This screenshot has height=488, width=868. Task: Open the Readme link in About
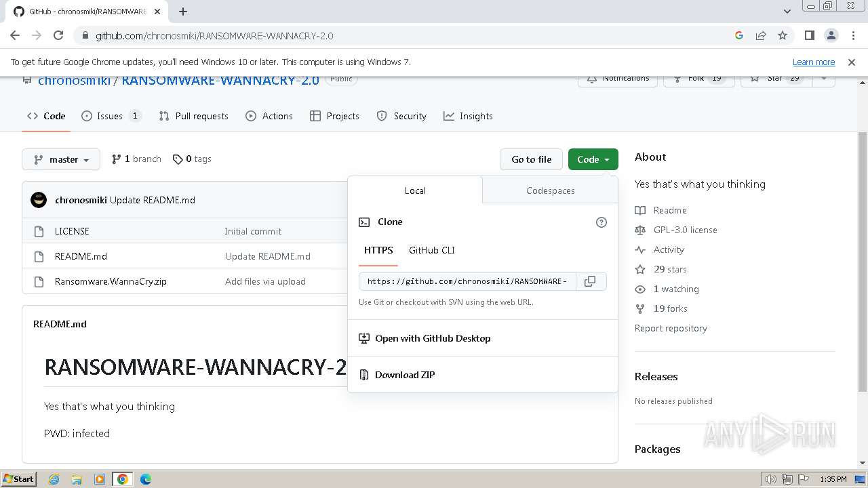click(x=661, y=210)
